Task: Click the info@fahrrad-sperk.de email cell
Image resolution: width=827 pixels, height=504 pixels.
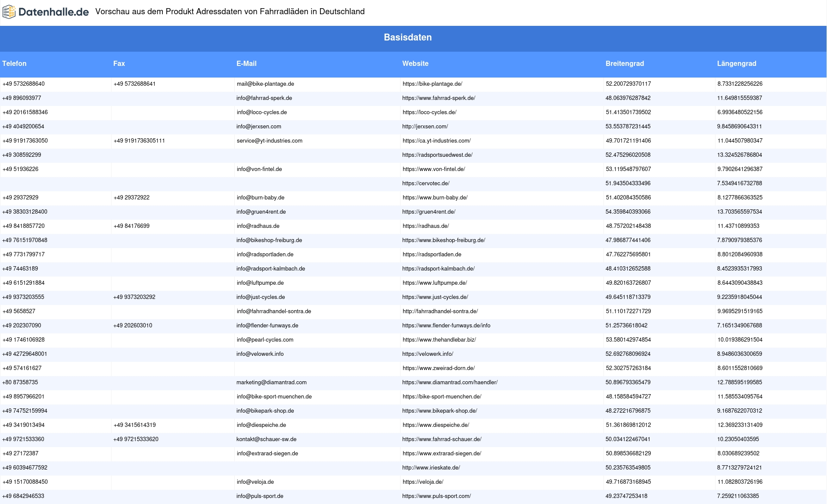Action: pyautogui.click(x=264, y=98)
